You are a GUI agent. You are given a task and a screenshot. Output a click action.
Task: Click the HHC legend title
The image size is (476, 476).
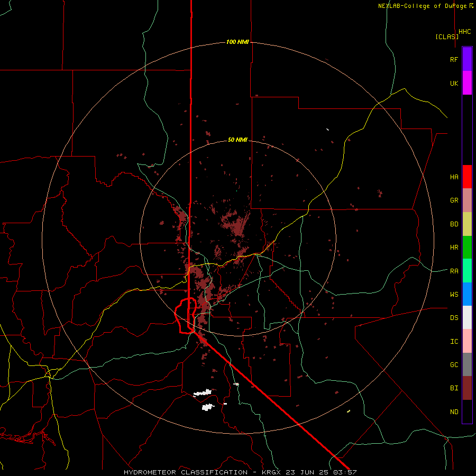[x=465, y=32]
